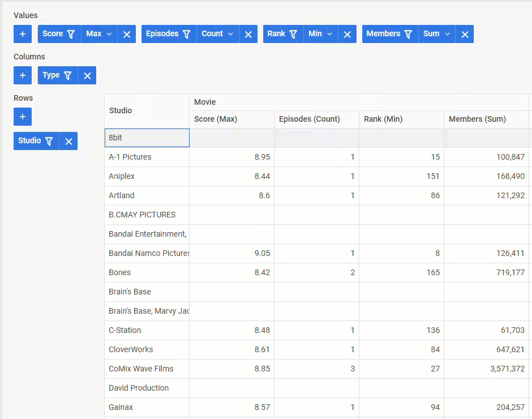Sort by Episodes (Count) column header
Viewport: 532px width, 419px height.
point(316,119)
